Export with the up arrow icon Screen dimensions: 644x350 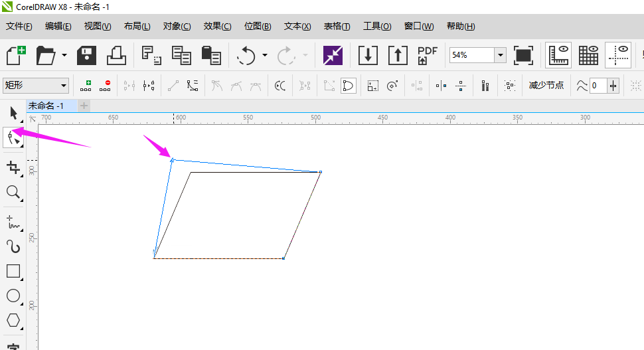coord(398,56)
